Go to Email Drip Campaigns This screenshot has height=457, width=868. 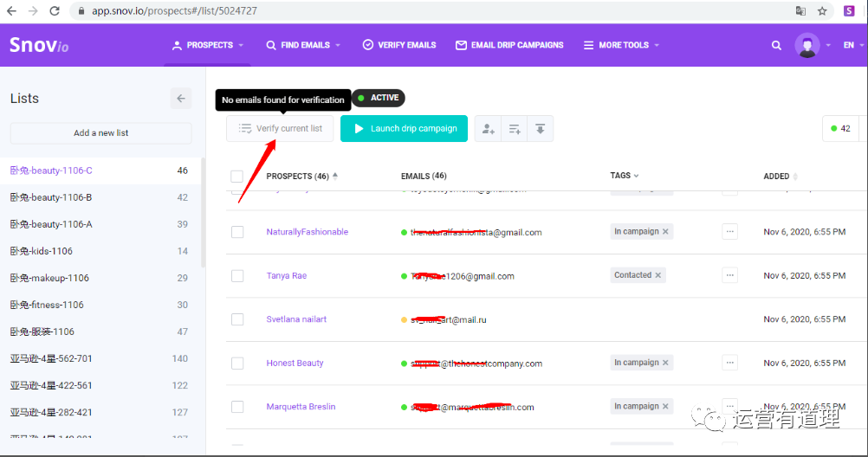pyautogui.click(x=509, y=45)
